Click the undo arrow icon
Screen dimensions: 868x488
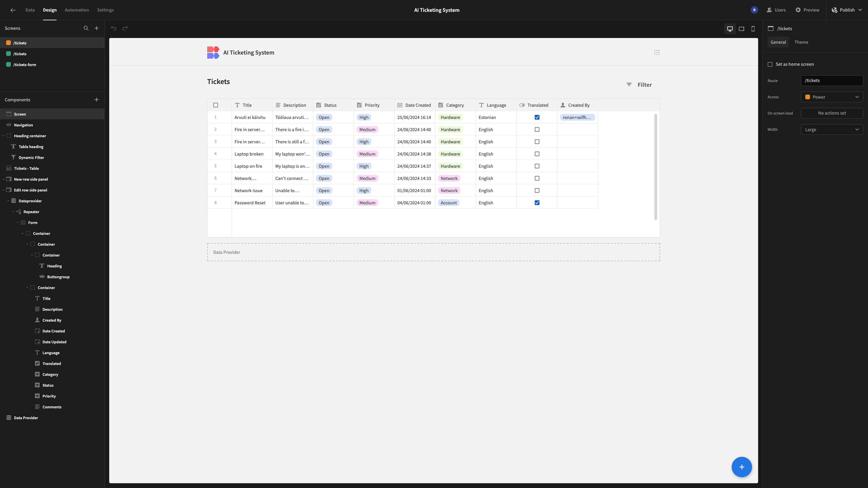tap(114, 28)
